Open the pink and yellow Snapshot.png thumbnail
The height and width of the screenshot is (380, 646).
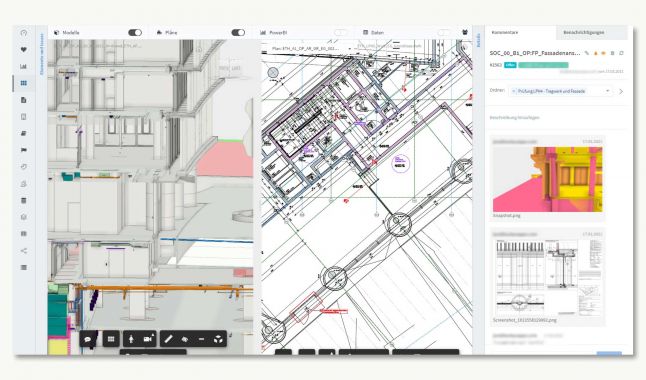pyautogui.click(x=548, y=179)
